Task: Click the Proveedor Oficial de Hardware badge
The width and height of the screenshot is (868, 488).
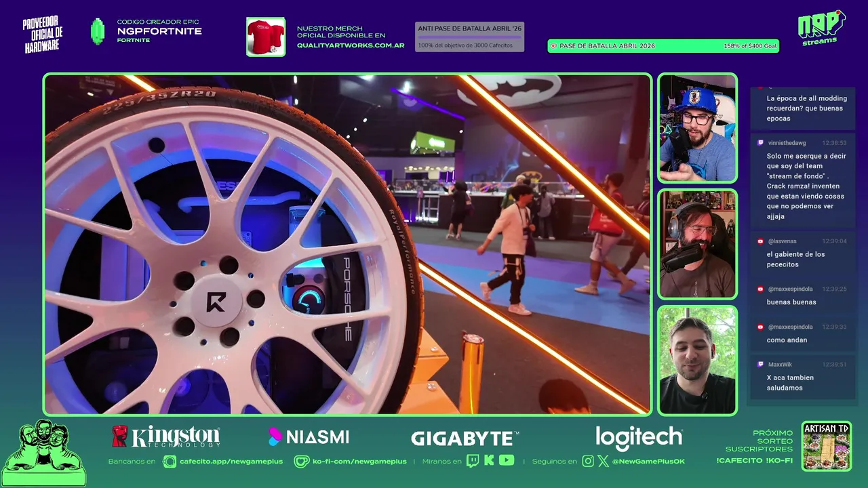Action: tap(43, 35)
